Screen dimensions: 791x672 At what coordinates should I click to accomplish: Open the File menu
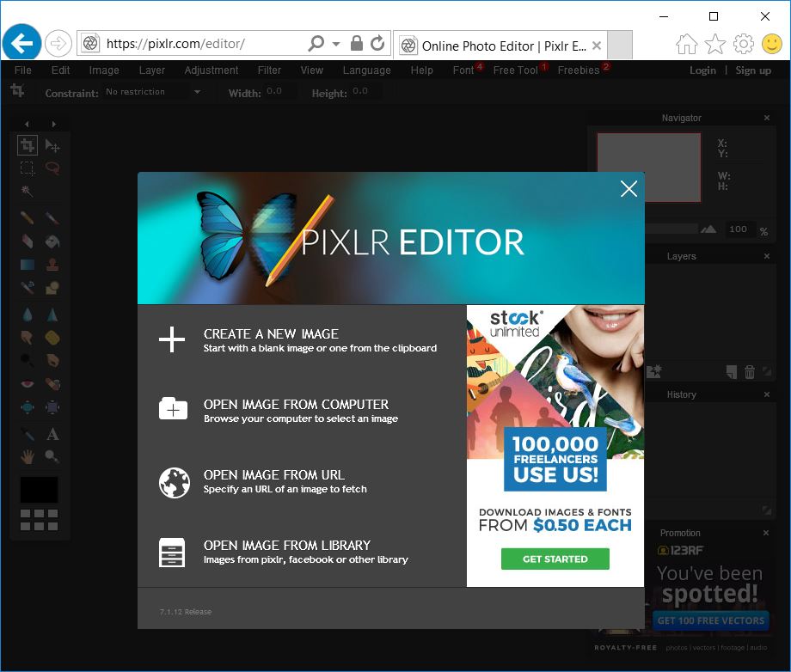tap(22, 70)
